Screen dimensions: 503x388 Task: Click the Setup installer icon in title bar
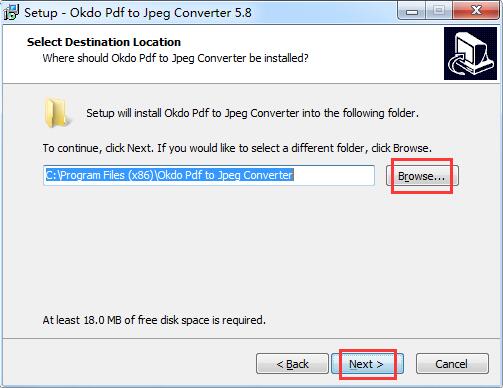coord(11,12)
